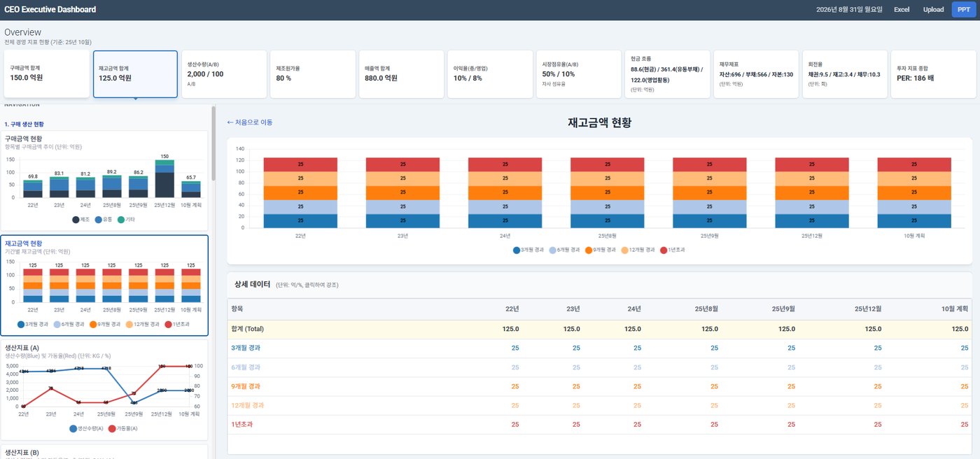Click the red 1년초과 segment of 22년 main bar
The image size is (980, 459).
click(x=300, y=164)
